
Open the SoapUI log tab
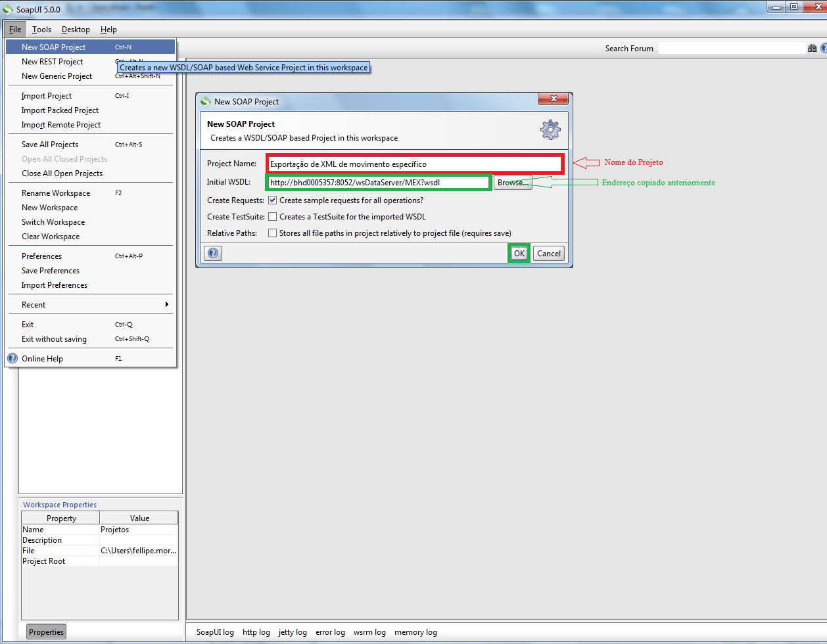215,632
